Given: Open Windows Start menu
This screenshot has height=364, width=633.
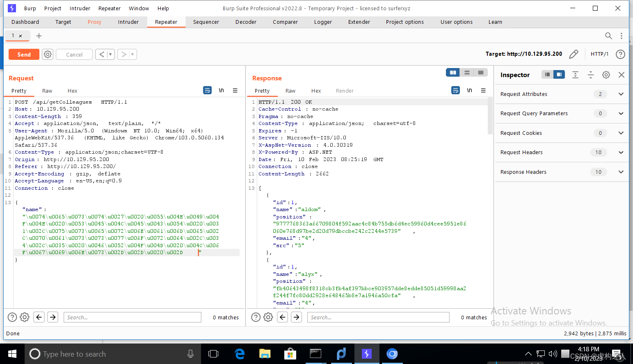Looking at the screenshot, I should click(x=12, y=354).
